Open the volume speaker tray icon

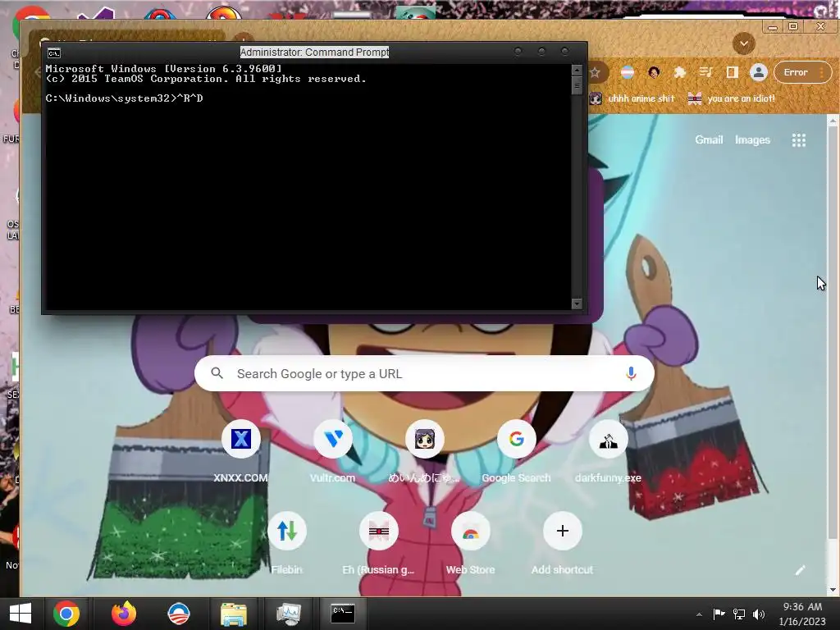[759, 614]
